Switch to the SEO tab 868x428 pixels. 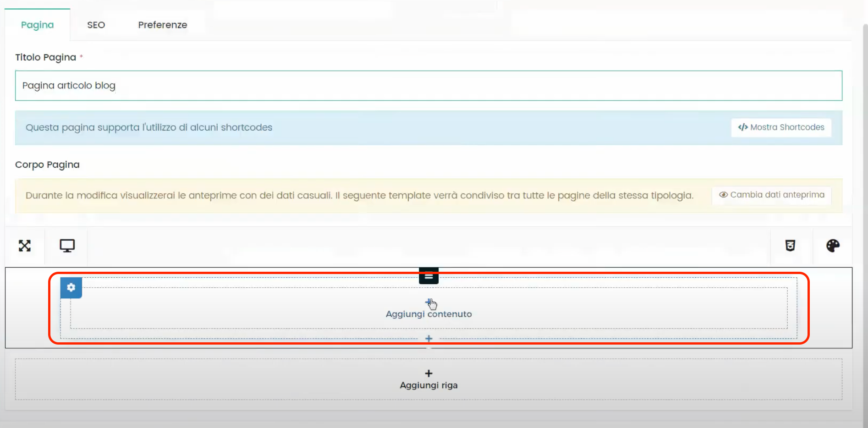coord(96,25)
